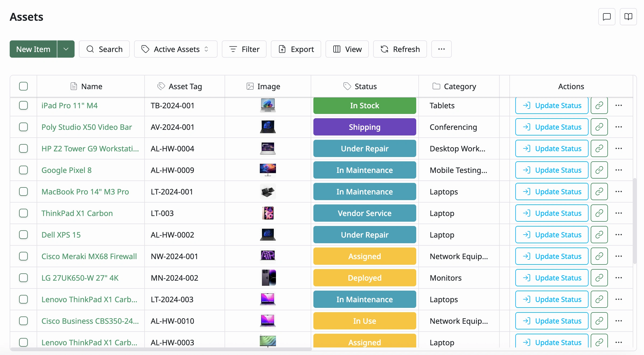Click the link icon for iPad Pro 11" M4
This screenshot has height=355, width=644.
coord(599,105)
